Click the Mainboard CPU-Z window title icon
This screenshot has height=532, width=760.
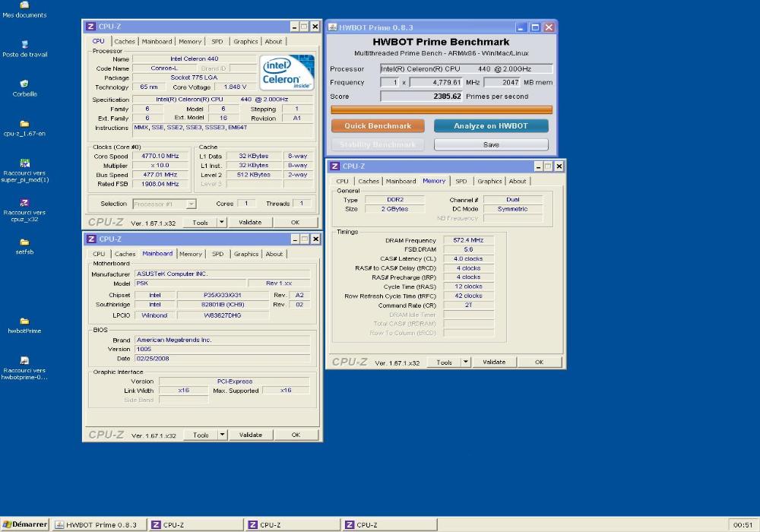91,239
